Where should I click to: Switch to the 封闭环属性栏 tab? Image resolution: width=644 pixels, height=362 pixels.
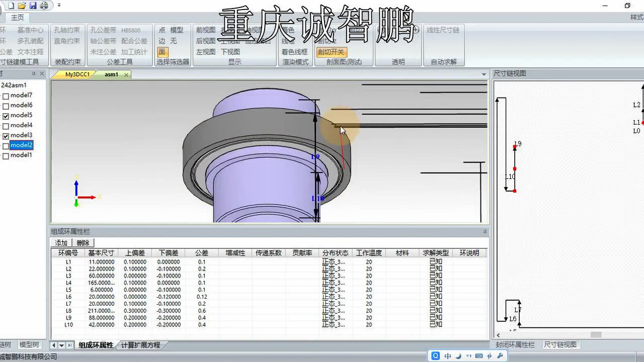tap(515, 345)
